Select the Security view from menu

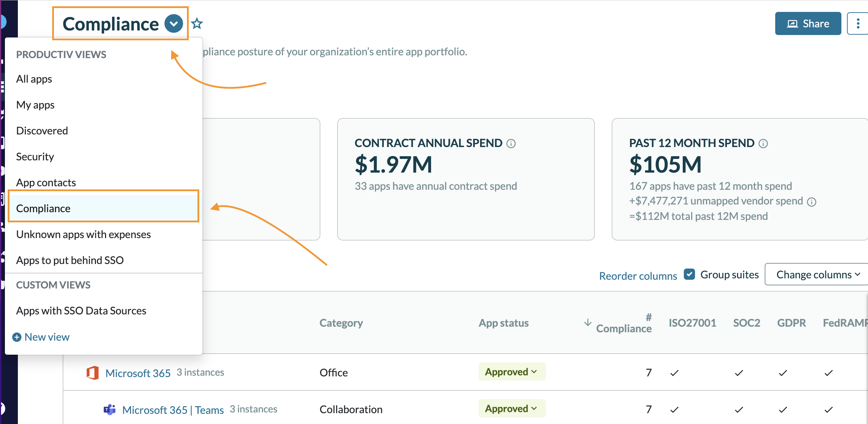tap(35, 157)
